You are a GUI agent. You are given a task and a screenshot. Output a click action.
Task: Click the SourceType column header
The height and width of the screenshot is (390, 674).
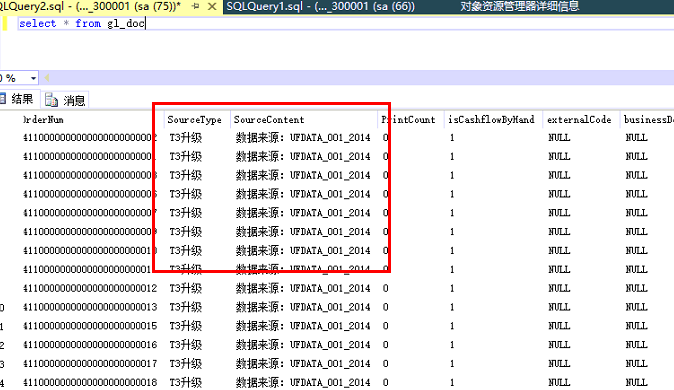194,120
